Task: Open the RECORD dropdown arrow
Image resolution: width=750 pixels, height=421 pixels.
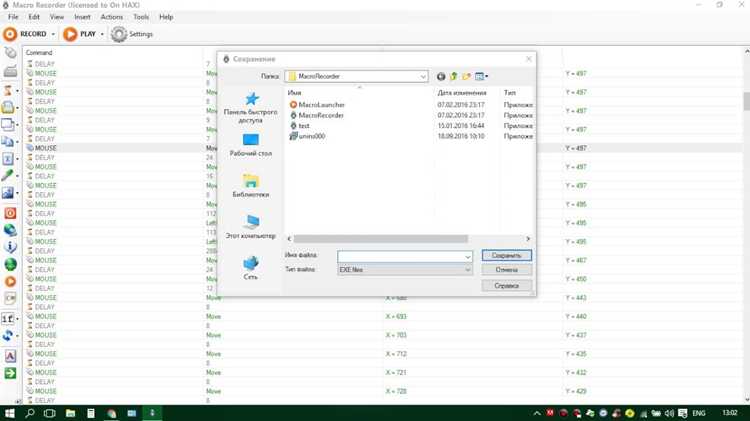Action: point(53,34)
